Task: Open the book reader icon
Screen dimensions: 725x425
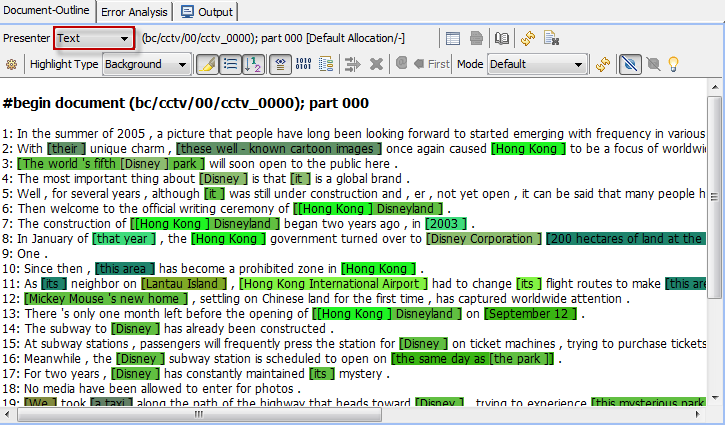Action: tap(502, 38)
